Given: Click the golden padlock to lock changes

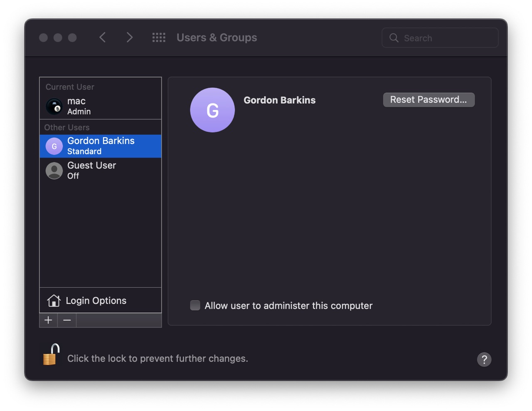Looking at the screenshot, I should [51, 354].
